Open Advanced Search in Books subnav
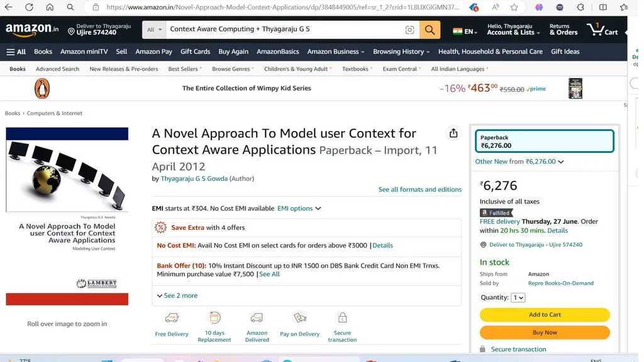The width and height of the screenshot is (644, 362). coord(57,69)
